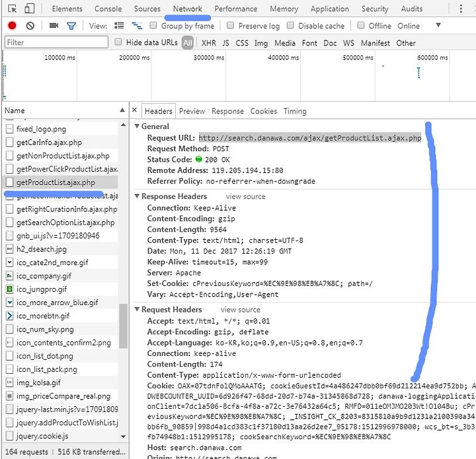Image resolution: width=476 pixels, height=459 pixels.
Task: Select ico_jungpro.gif file icon
Action: point(9,289)
